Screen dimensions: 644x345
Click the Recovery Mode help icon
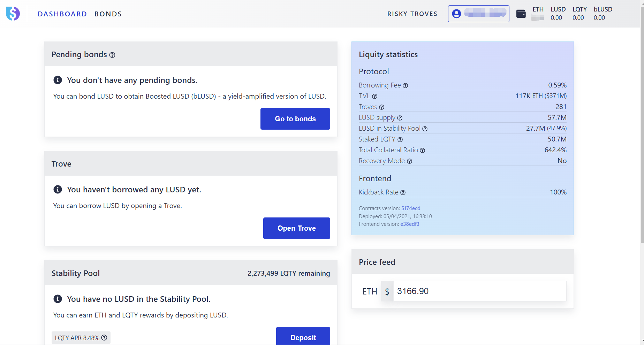409,161
